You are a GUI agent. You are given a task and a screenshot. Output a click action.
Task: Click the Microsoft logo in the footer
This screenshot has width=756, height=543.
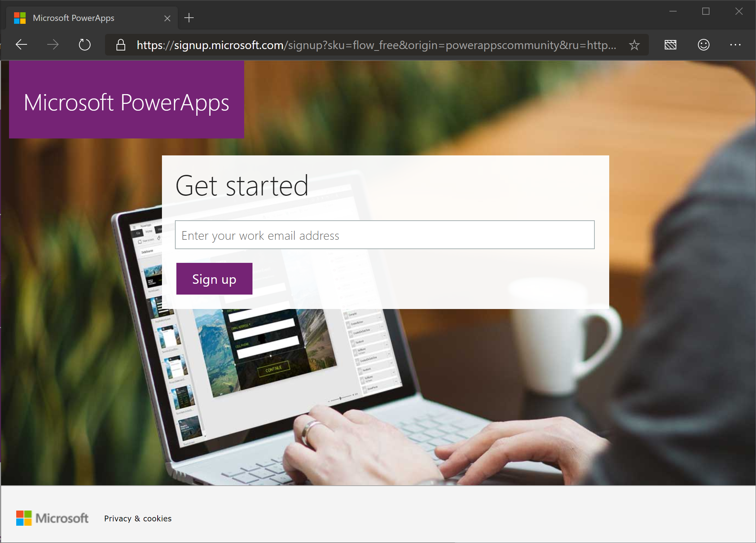coord(53,518)
